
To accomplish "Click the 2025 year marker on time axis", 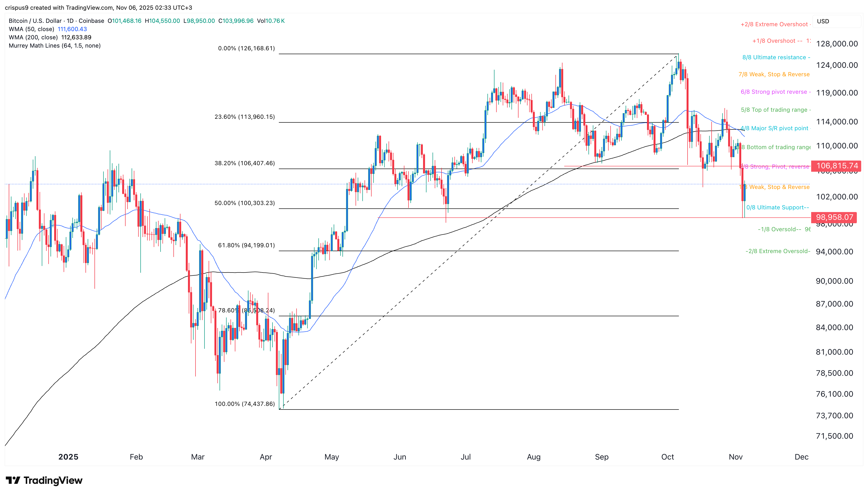I will pyautogui.click(x=68, y=457).
